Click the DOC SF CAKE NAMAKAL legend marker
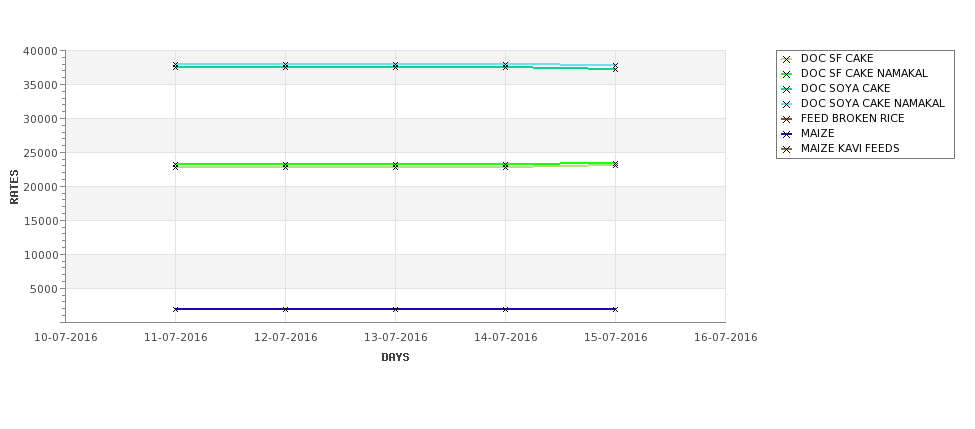Image resolution: width=975 pixels, height=429 pixels. [x=787, y=74]
